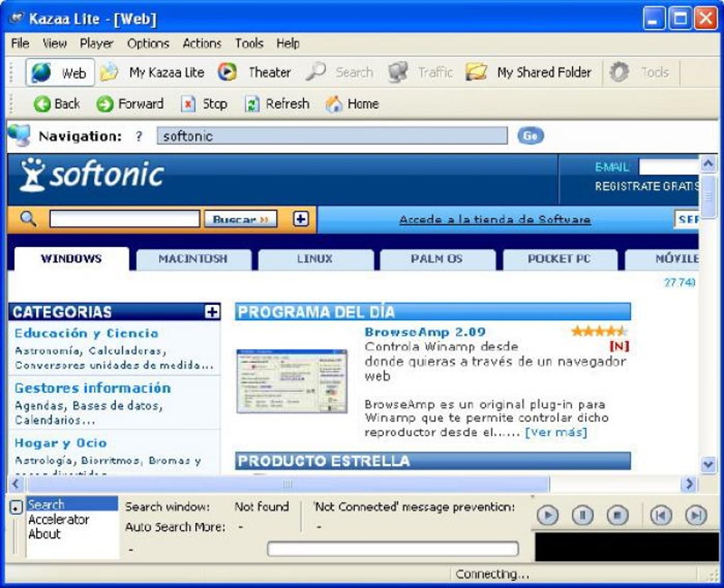The height and width of the screenshot is (588, 724).
Task: Expand the Categorias plus button
Action: click(212, 312)
